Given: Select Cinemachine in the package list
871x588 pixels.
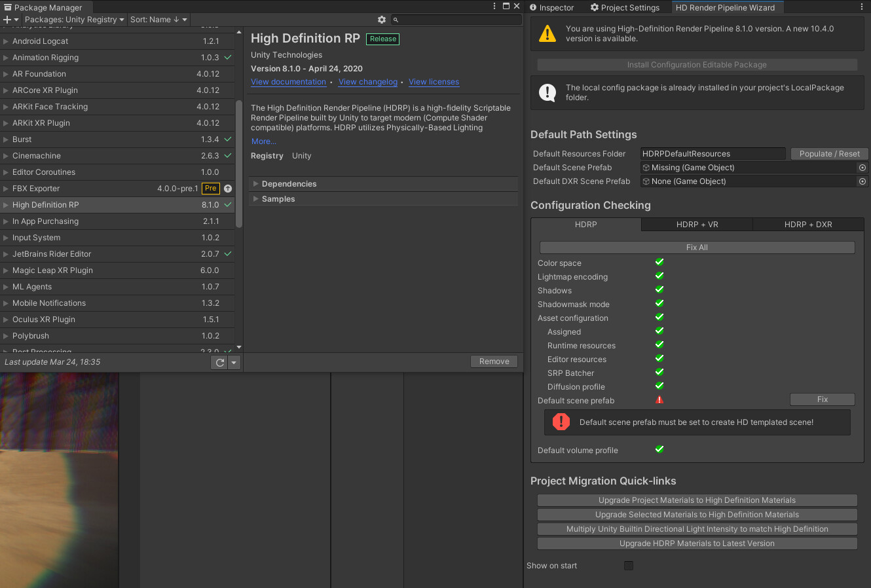Looking at the screenshot, I should (37, 156).
